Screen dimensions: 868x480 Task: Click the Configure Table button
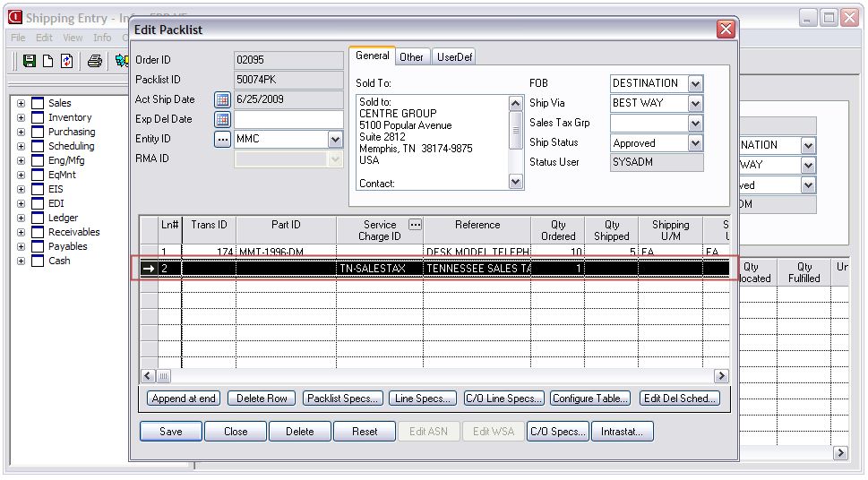[x=590, y=399]
